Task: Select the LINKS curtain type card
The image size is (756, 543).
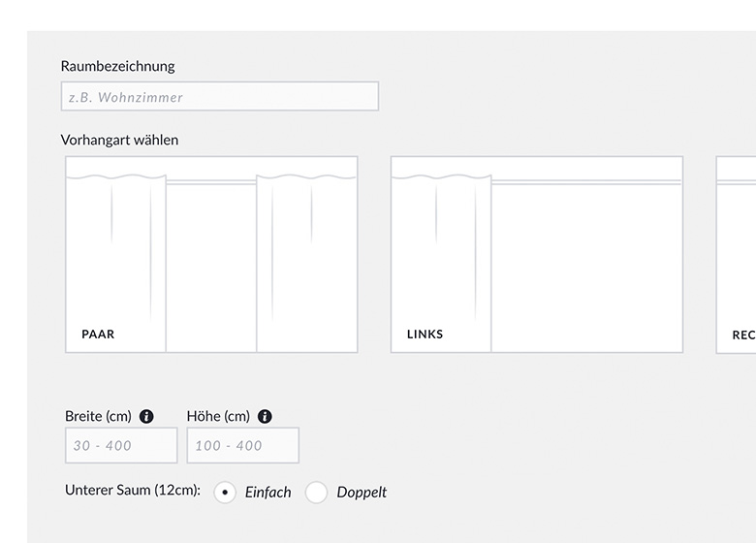Action: point(537,255)
